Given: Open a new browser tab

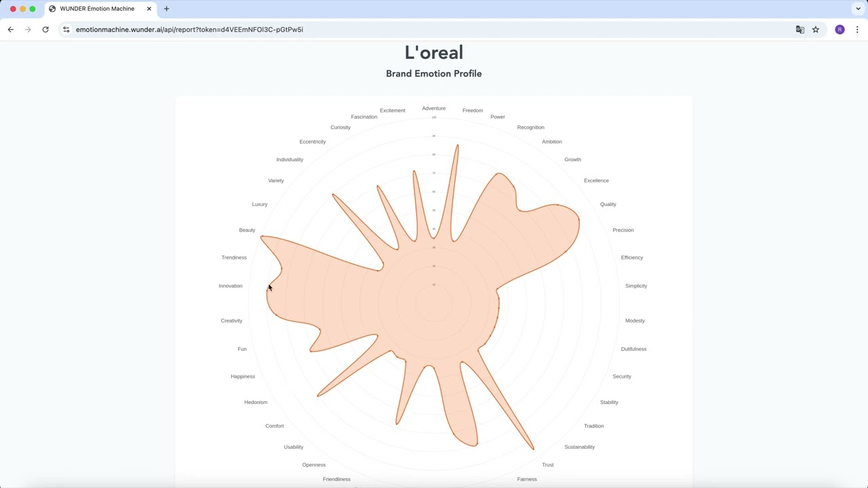Looking at the screenshot, I should pos(166,9).
